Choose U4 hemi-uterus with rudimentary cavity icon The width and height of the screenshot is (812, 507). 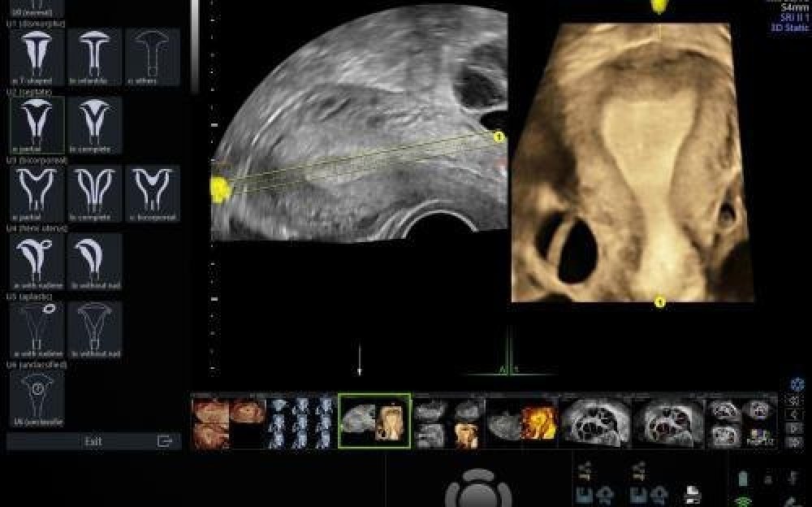coord(37,260)
